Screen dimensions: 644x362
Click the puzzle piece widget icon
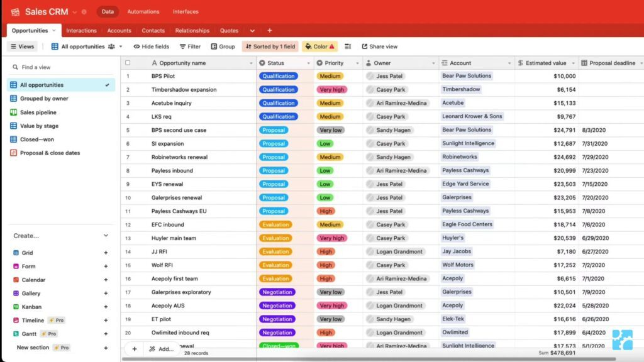[622, 339]
